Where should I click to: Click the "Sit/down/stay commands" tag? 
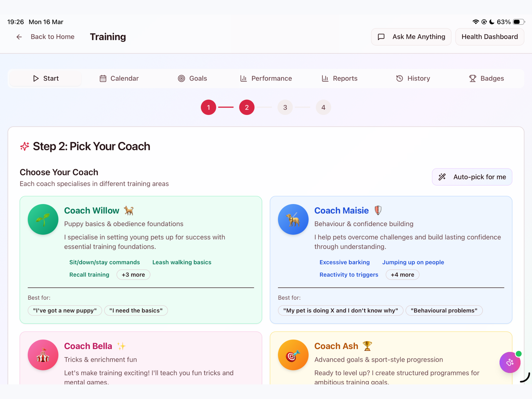(x=104, y=262)
